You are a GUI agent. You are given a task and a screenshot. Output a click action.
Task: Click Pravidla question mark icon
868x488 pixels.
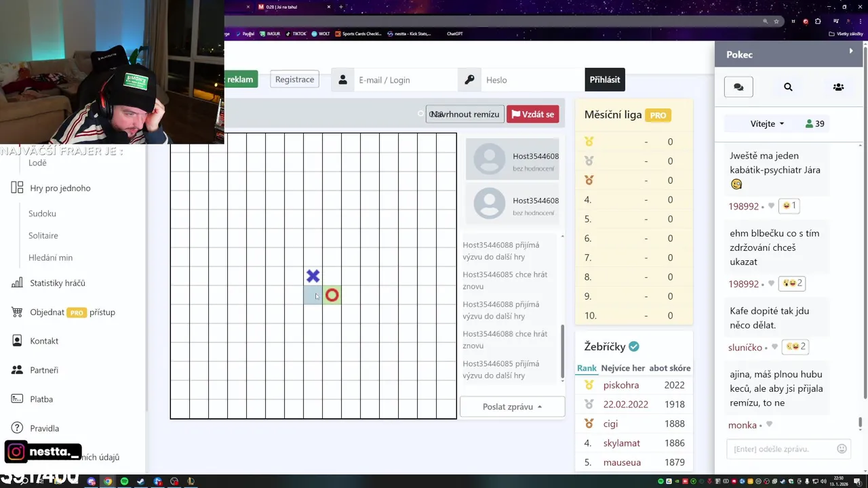17,428
